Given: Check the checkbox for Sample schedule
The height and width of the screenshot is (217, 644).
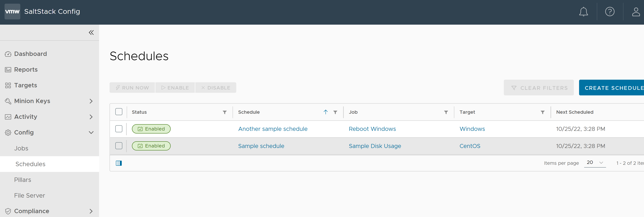Looking at the screenshot, I should click(x=119, y=146).
